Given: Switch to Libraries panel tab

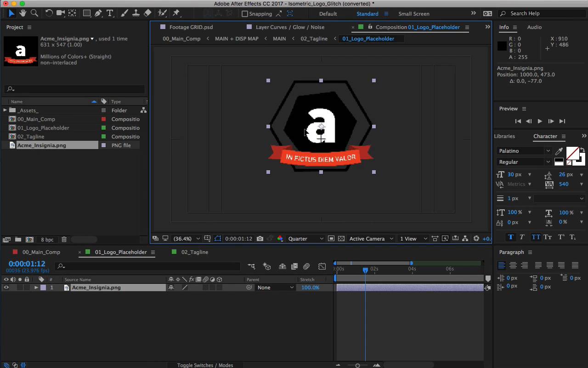Looking at the screenshot, I should click(x=504, y=136).
